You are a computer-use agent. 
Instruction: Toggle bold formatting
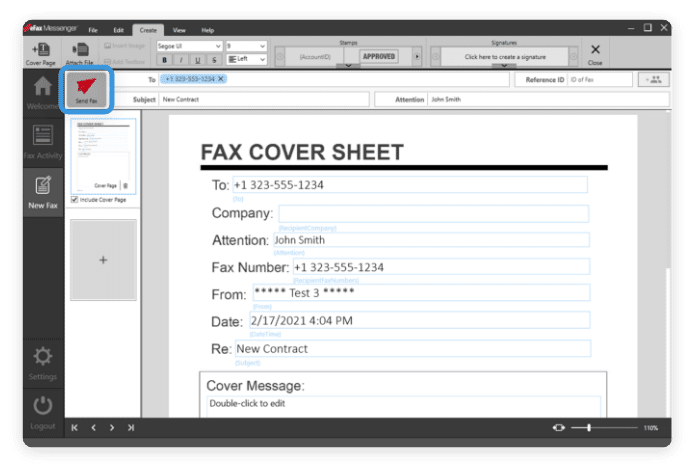(164, 59)
